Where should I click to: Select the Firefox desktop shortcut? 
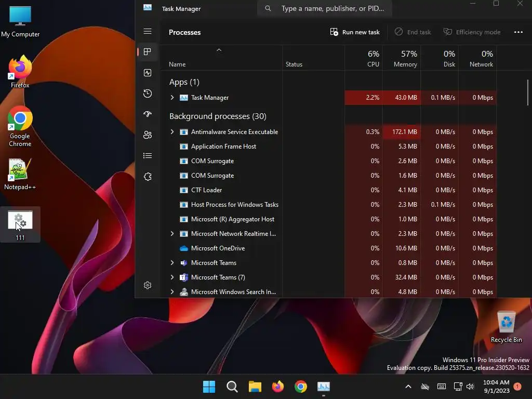pyautogui.click(x=20, y=72)
